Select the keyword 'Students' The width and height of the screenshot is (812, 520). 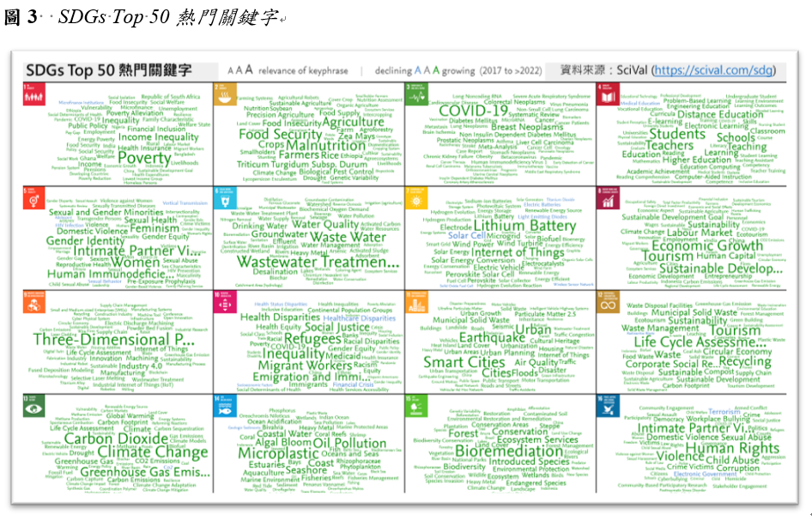(677, 134)
